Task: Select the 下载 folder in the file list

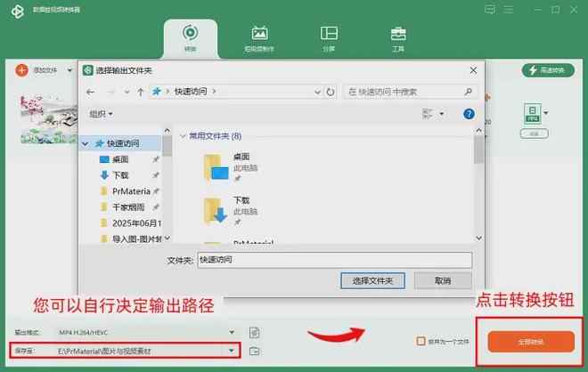Action: click(232, 211)
